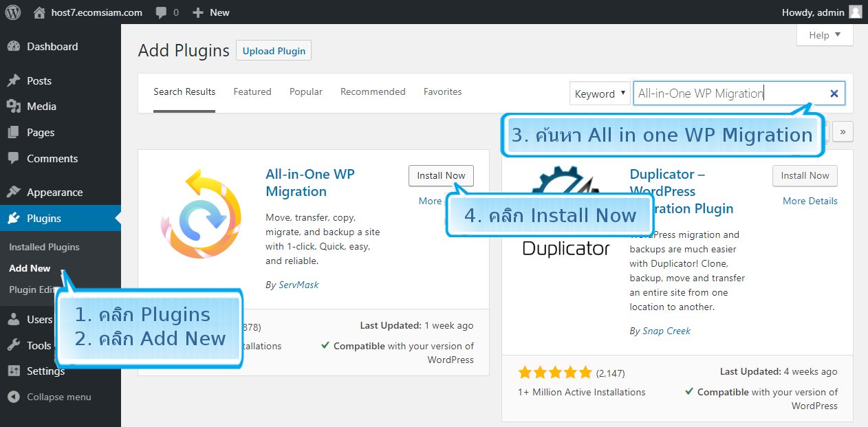Screen dimensions: 868x427
Task: Switch to the Favorites tab
Action: 443,92
